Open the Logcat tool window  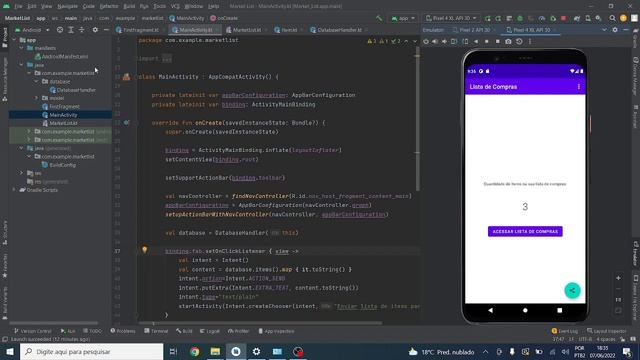point(210,331)
